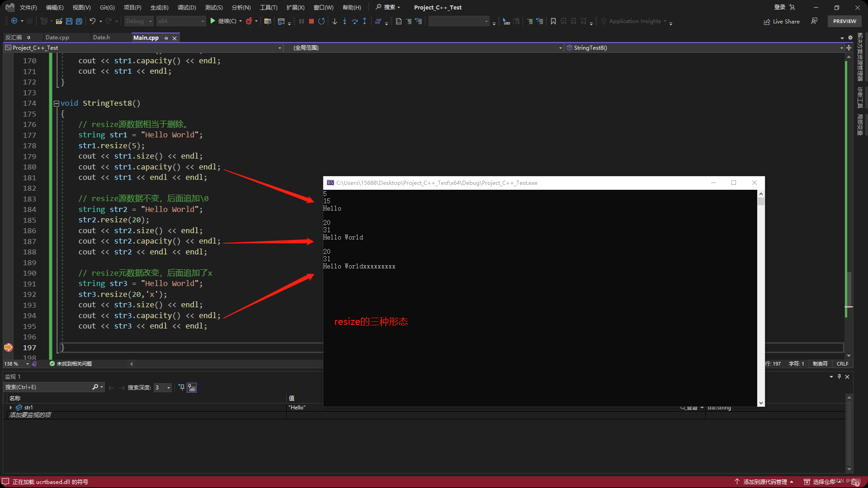Click the breakpoint arrow marker at line 197
Viewport: 868px width, 488px height.
(8, 347)
